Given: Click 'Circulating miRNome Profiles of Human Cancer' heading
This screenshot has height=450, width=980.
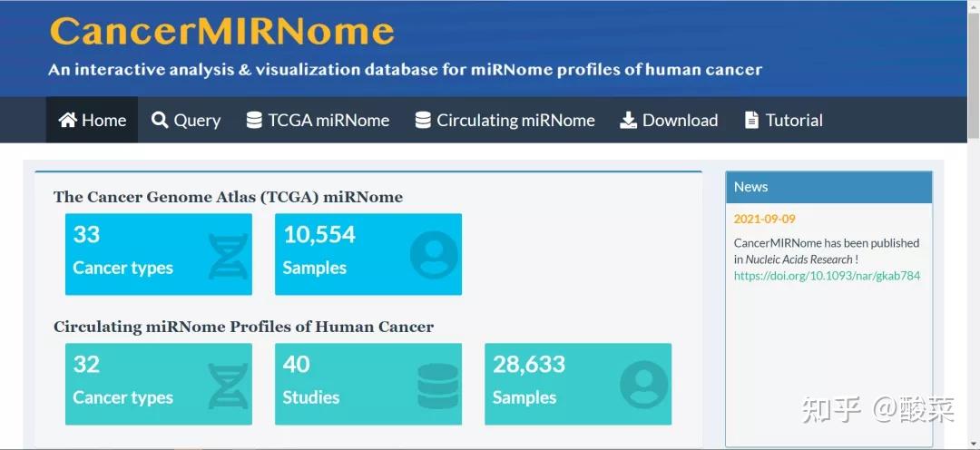Looking at the screenshot, I should (x=244, y=327).
